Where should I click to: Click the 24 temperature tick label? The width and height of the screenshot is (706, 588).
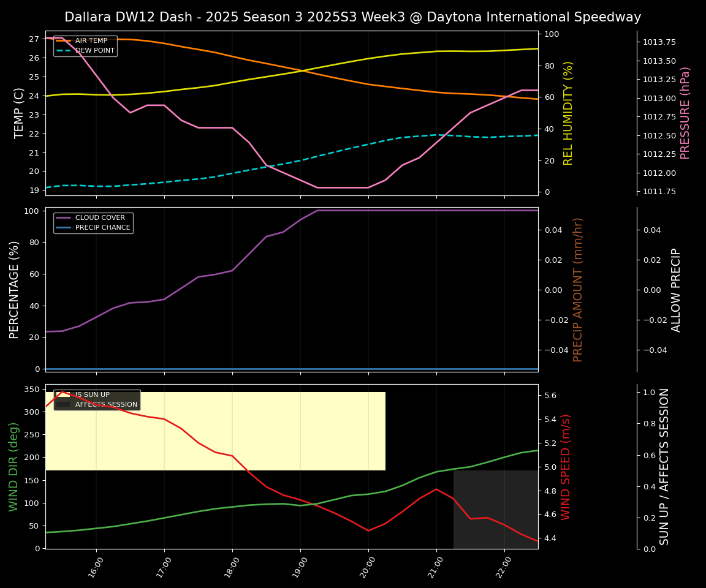pos(35,96)
